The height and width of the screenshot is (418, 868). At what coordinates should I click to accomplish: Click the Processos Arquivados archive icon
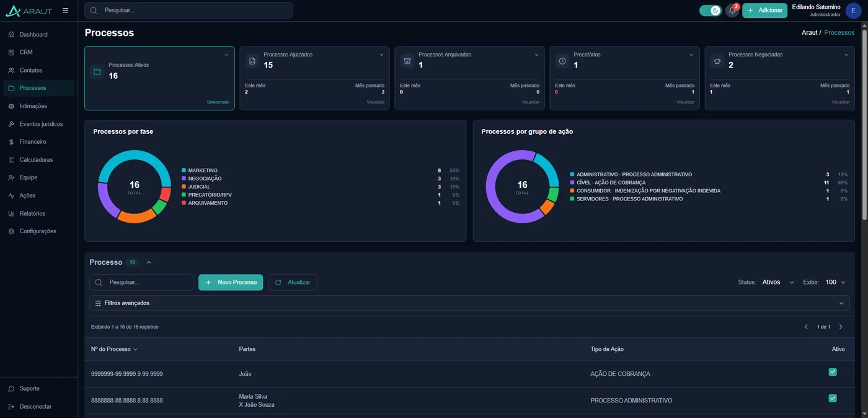pos(407,61)
